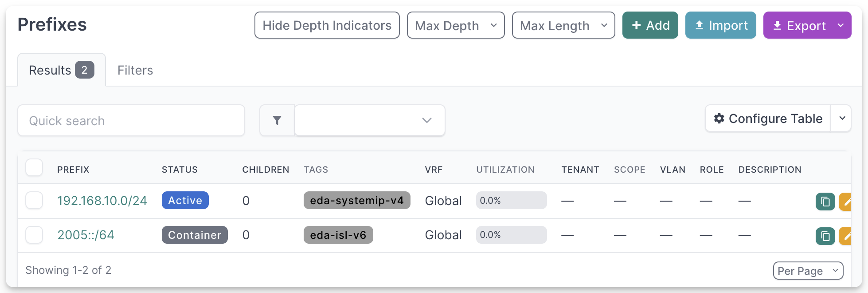Select the 2005::/64 row checkbox
868x293 pixels.
(x=34, y=235)
